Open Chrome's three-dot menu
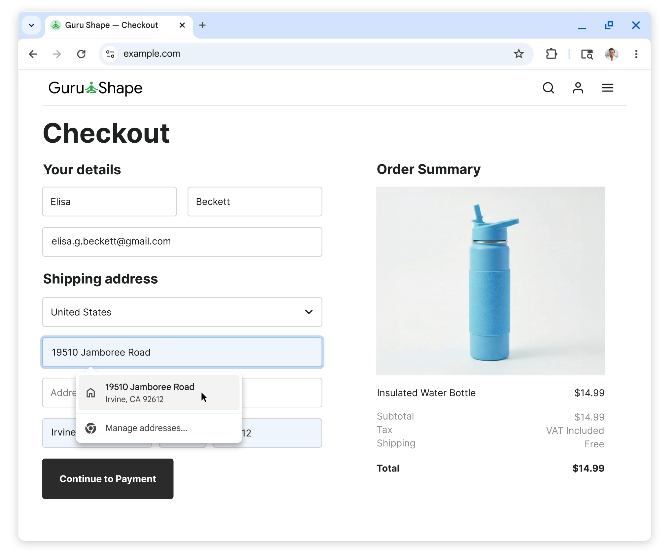Viewport: 667px width, 555px height. pyautogui.click(x=636, y=54)
